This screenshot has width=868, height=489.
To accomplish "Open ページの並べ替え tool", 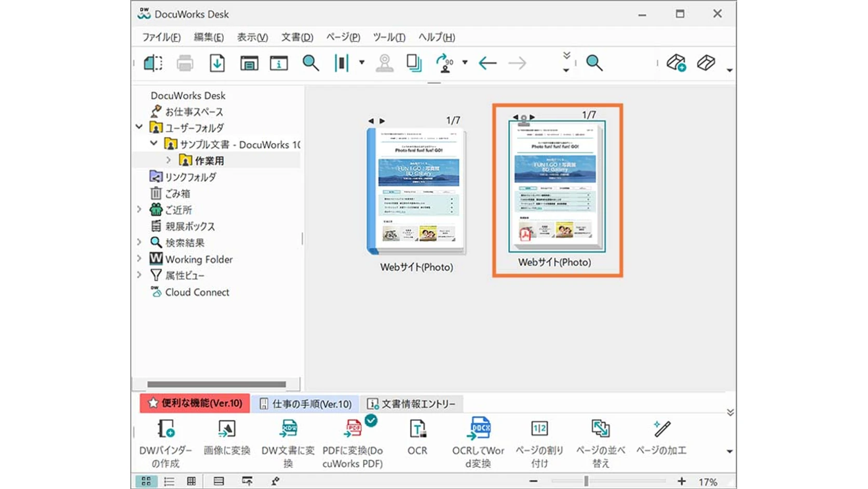I will click(601, 443).
